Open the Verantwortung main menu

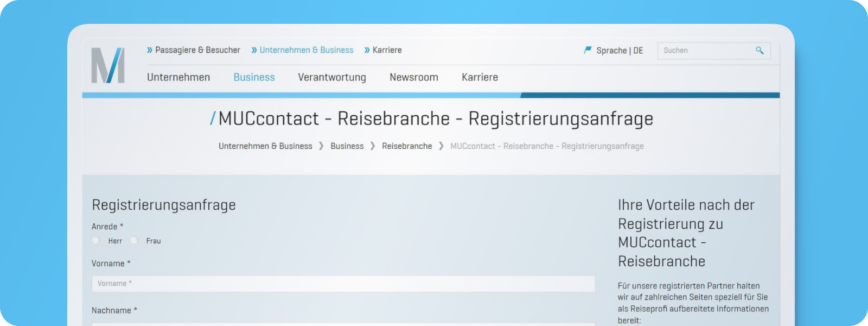tap(332, 77)
